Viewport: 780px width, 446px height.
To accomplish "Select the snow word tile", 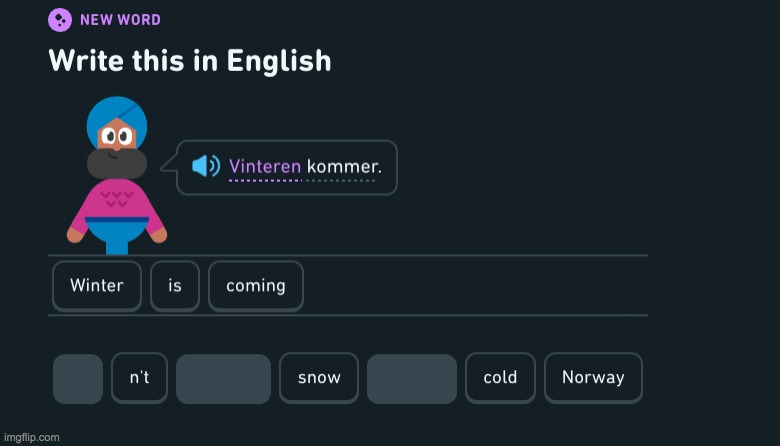I will tap(319, 378).
